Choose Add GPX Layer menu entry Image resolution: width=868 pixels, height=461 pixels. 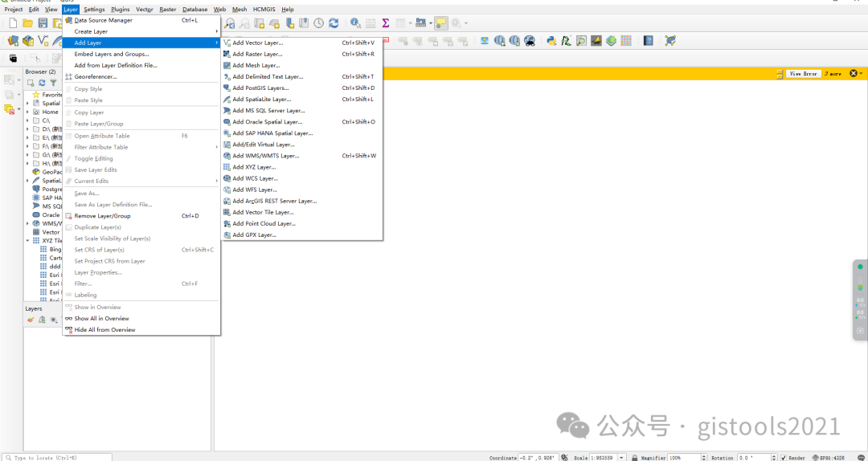301,235
